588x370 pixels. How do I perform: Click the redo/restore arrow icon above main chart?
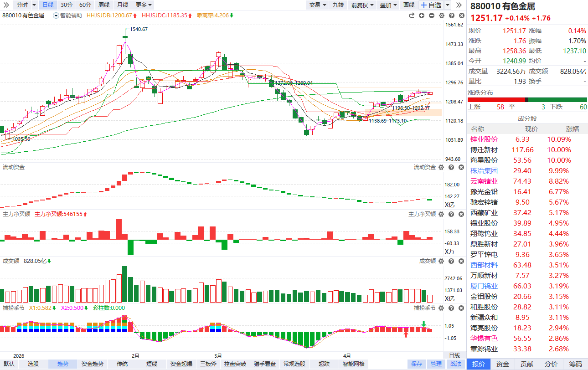coord(411,15)
